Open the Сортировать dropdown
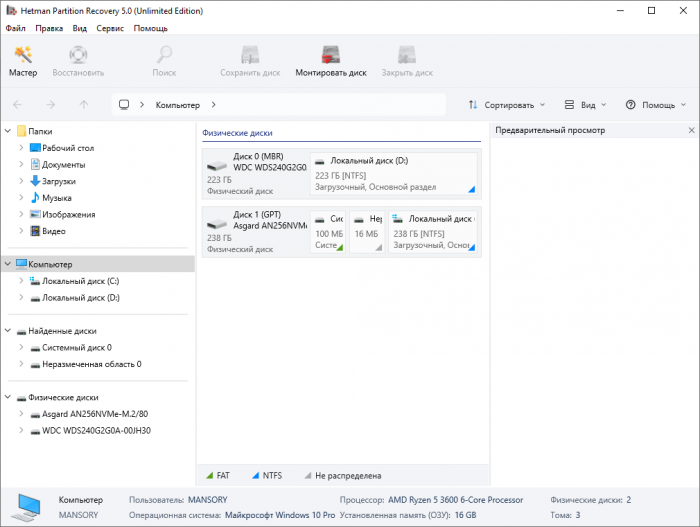Screen dimensions: 700x527 [x=507, y=104]
